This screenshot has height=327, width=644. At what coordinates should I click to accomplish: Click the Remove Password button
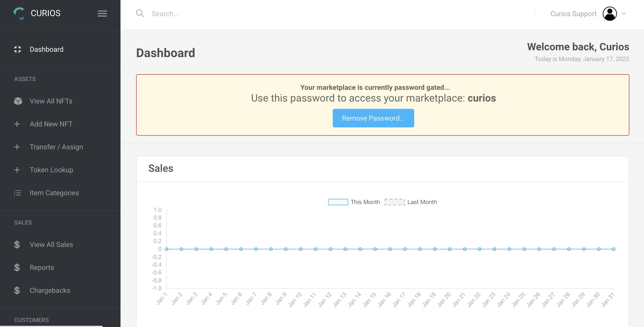(373, 118)
